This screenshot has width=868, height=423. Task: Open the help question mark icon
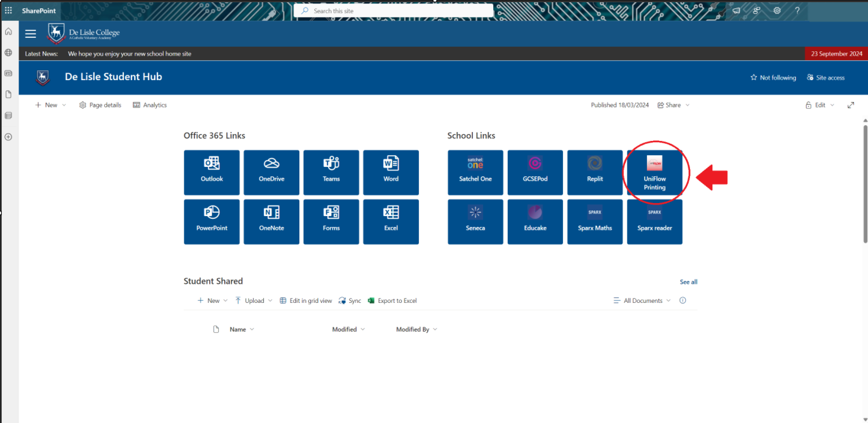click(x=797, y=11)
